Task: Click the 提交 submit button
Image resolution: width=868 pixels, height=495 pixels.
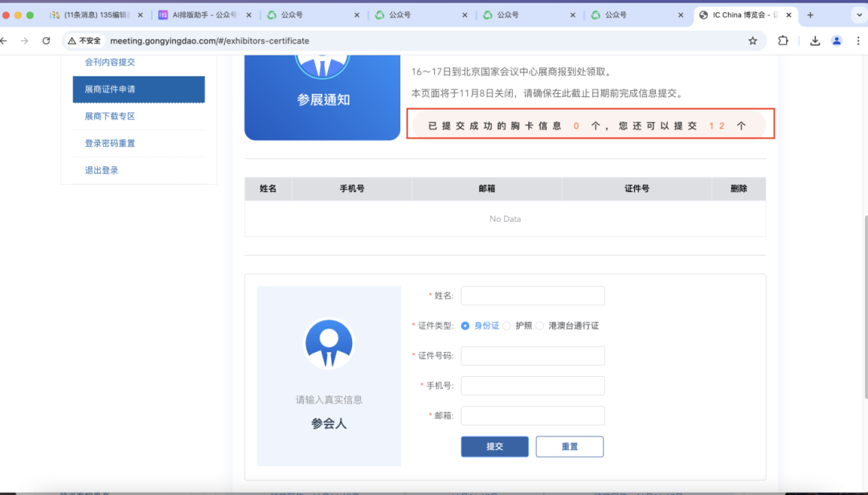Action: pyautogui.click(x=494, y=446)
